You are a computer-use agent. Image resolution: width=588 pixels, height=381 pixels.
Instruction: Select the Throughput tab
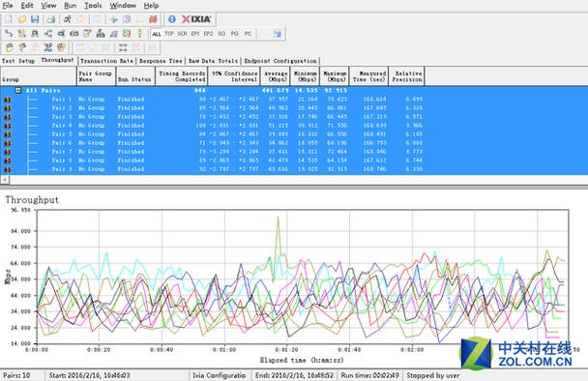click(x=58, y=60)
